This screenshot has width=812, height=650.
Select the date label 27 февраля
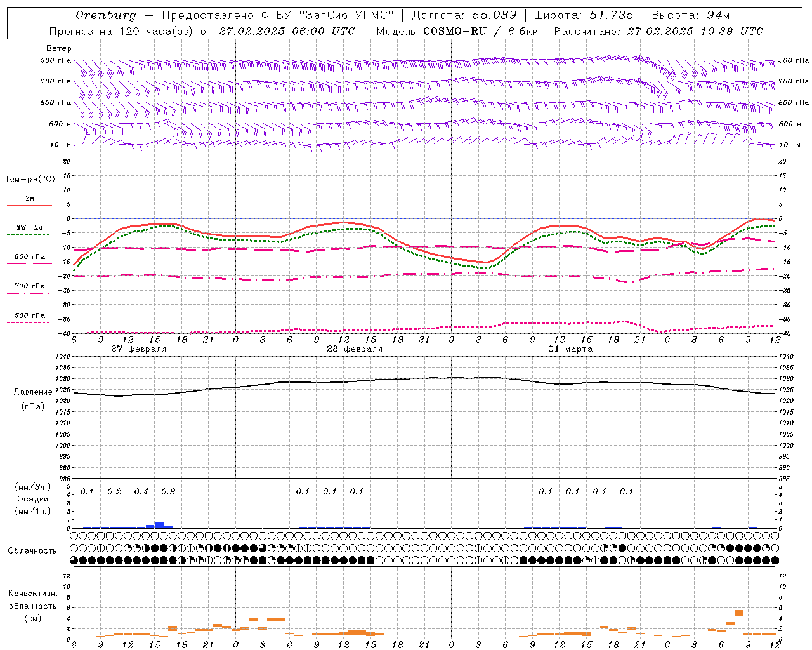139,349
